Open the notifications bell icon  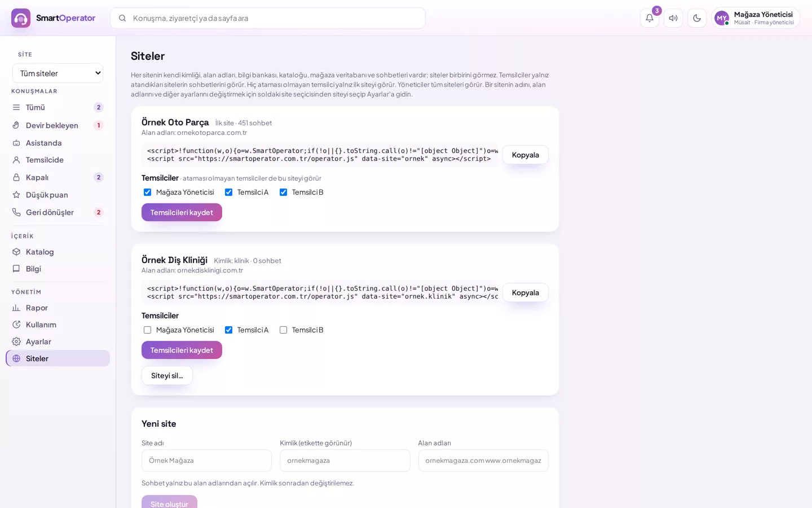[650, 18]
